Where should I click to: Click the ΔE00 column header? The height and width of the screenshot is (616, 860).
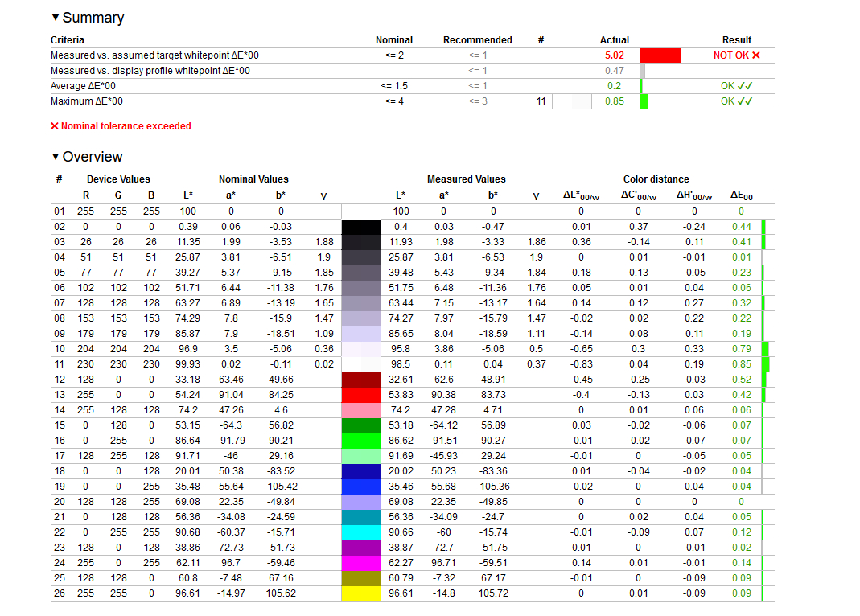pyautogui.click(x=742, y=195)
